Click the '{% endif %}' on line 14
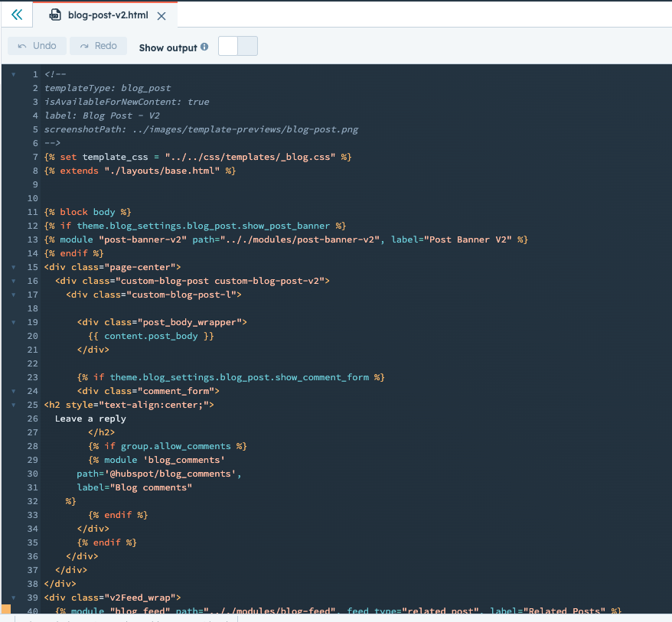 (73, 253)
